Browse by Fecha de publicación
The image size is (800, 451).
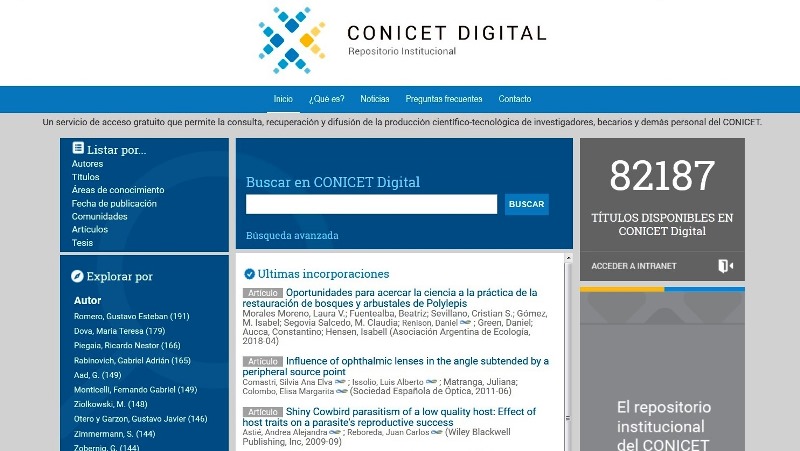114,203
